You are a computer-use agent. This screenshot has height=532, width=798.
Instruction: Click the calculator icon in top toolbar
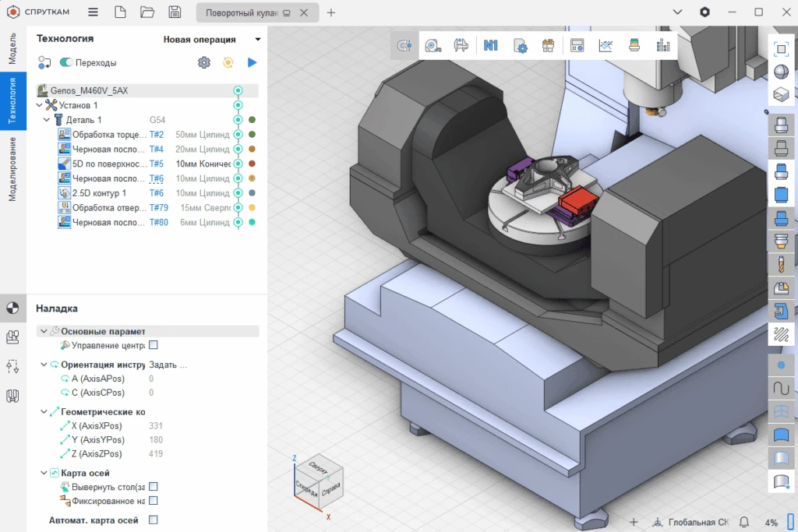[577, 46]
